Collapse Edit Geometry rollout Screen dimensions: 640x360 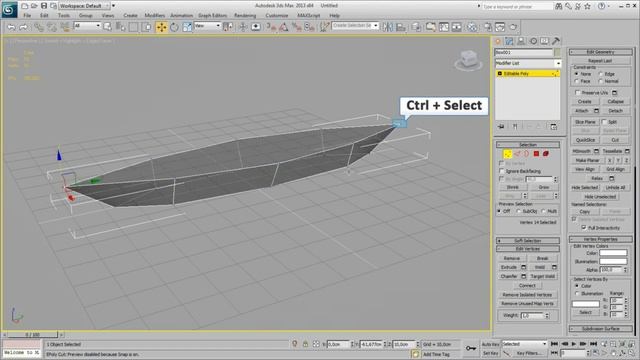pyautogui.click(x=600, y=52)
